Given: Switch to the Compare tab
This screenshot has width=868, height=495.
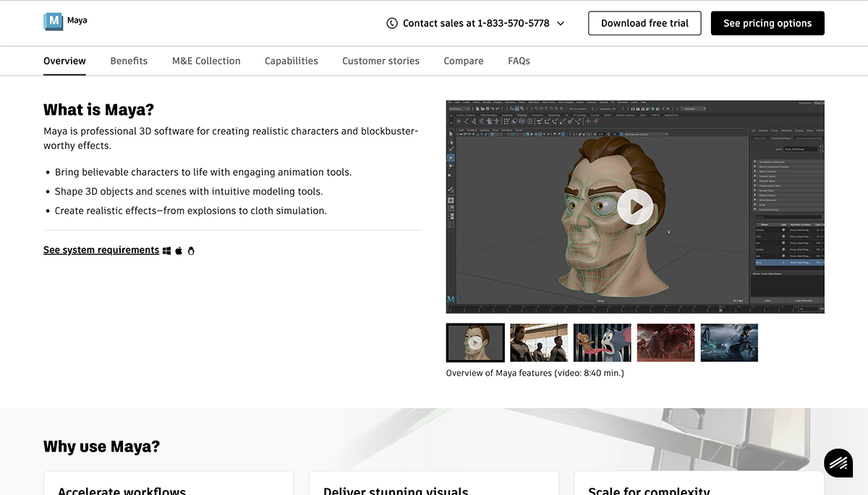Looking at the screenshot, I should [464, 61].
